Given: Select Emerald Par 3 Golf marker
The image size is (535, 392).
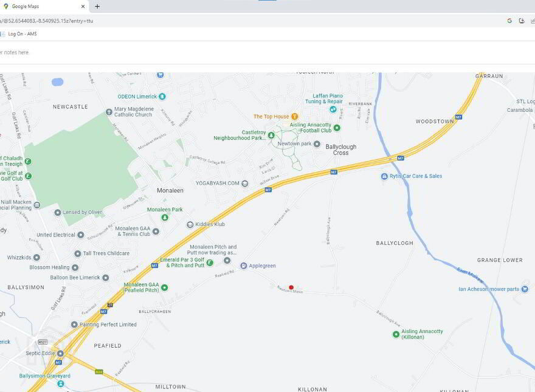Looking at the screenshot, I should tap(210, 263).
